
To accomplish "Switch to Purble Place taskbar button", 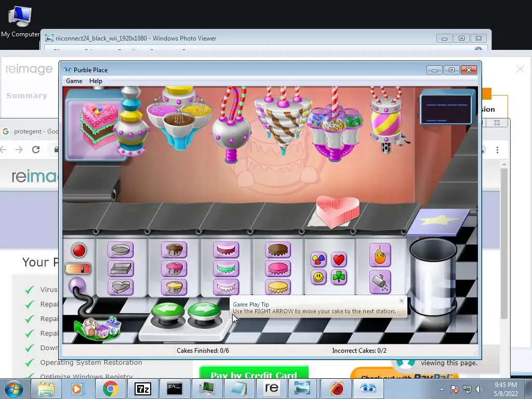I will pos(368,389).
